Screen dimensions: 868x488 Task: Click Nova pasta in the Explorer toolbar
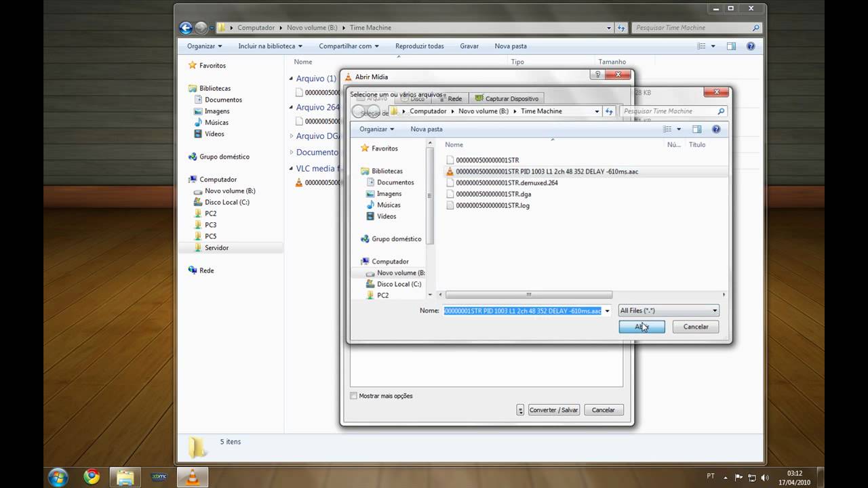(511, 46)
